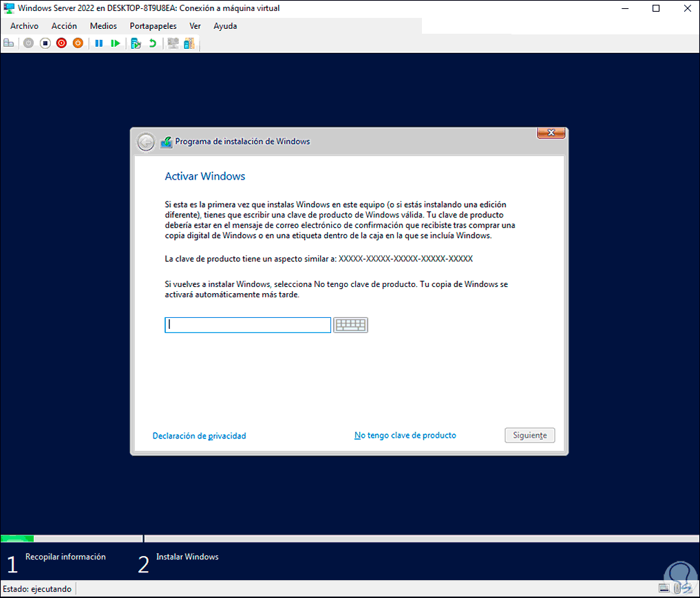Click the VM connection title bar icon
700x598 pixels.
tap(8, 8)
